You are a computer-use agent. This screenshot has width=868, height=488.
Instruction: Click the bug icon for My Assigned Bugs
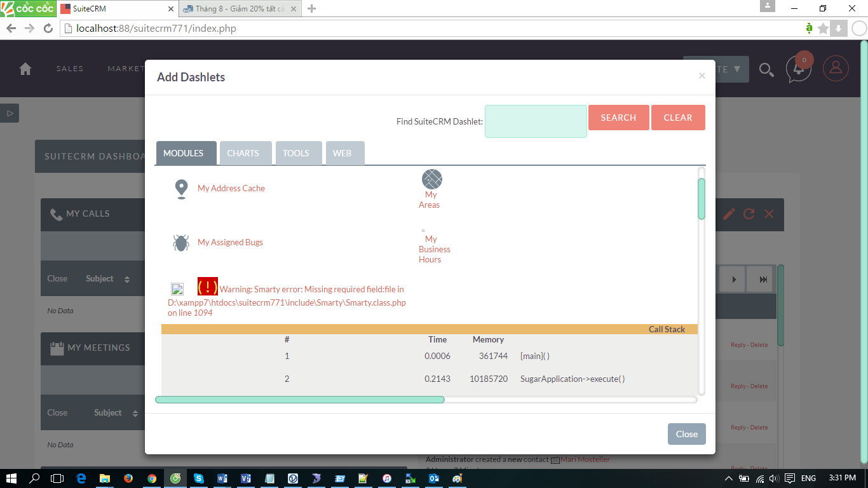click(181, 243)
